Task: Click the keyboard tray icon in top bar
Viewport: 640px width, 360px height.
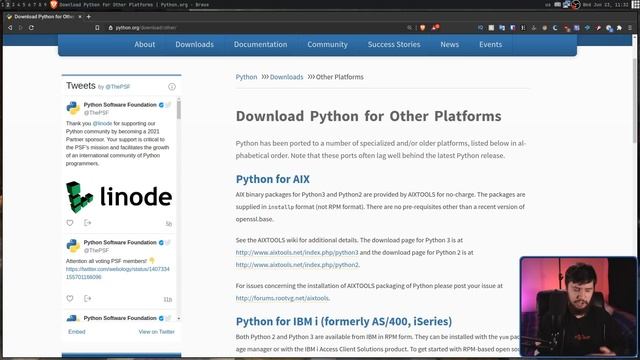Action: [x=558, y=4]
